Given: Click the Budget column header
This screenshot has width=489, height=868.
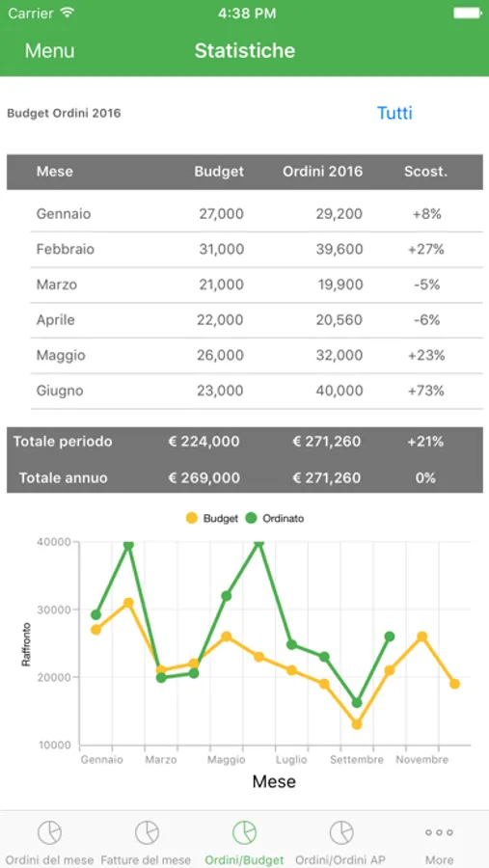Looking at the screenshot, I should coord(219,172).
